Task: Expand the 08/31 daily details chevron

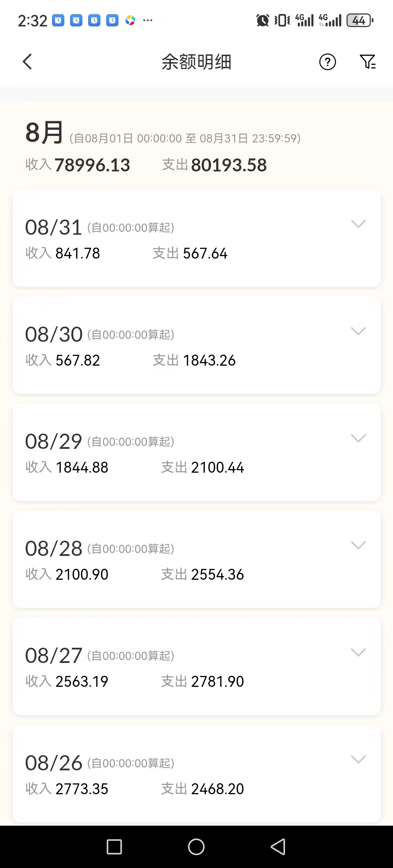Action: point(358,224)
